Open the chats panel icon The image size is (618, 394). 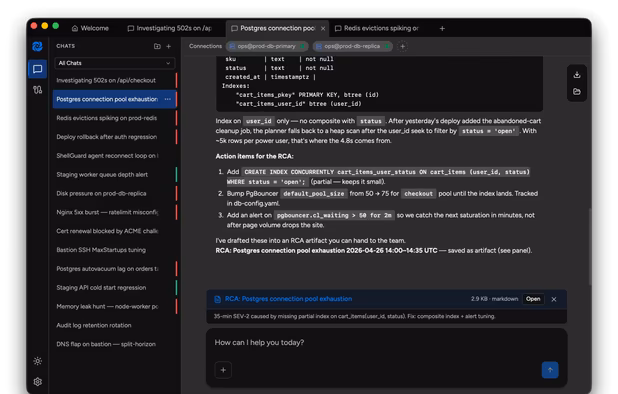click(37, 69)
